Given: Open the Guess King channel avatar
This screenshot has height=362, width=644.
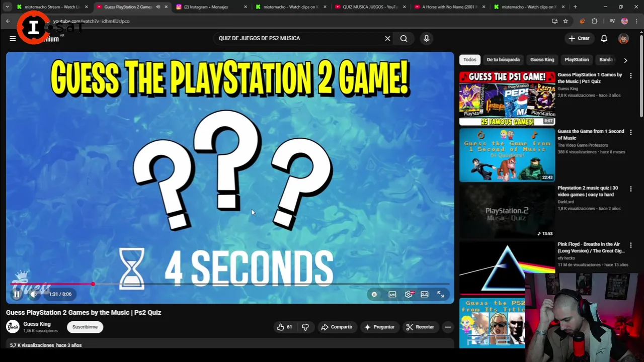Looking at the screenshot, I should 13,327.
